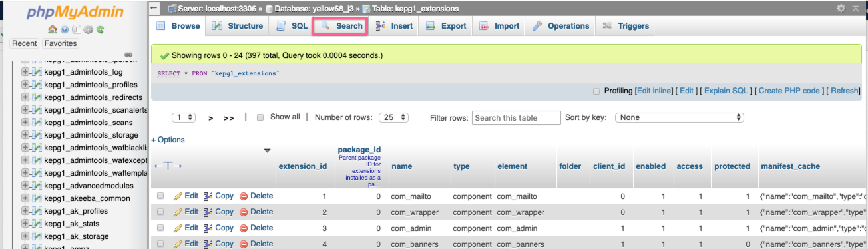This screenshot has height=249, width=868.
Task: Open the triangle options dropdown above row actions
Action: (x=268, y=150)
